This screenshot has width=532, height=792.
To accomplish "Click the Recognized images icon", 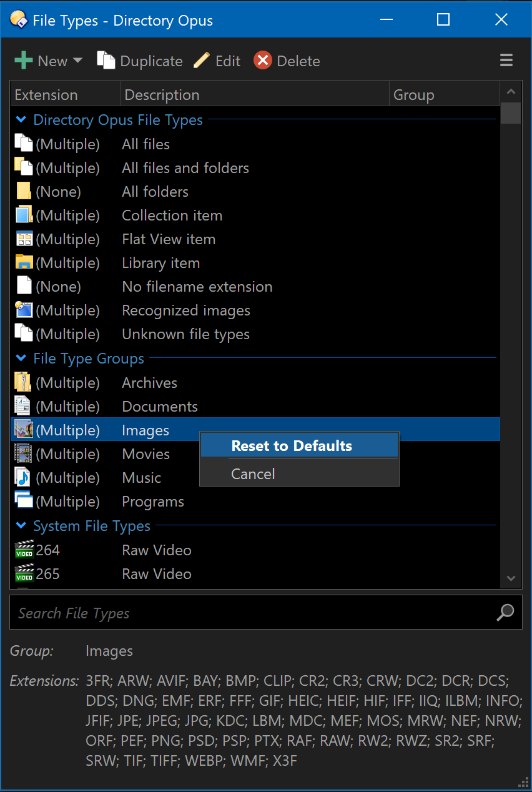I will tap(24, 310).
